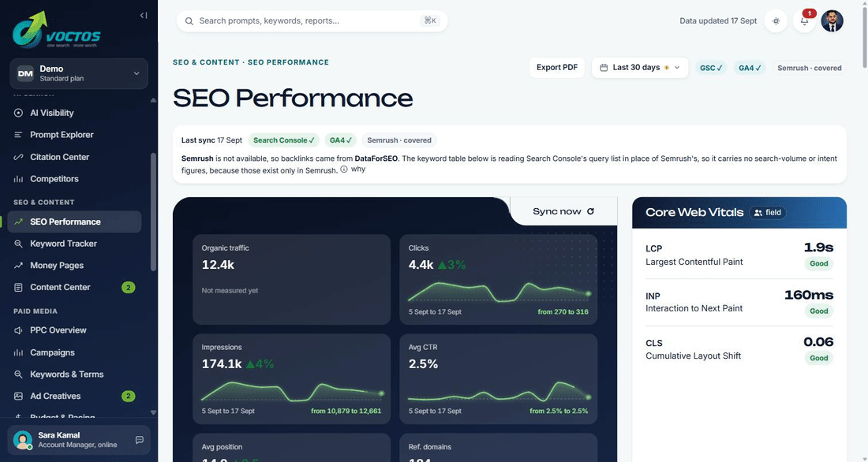Click the Sync now button
868x462 pixels.
pos(563,211)
